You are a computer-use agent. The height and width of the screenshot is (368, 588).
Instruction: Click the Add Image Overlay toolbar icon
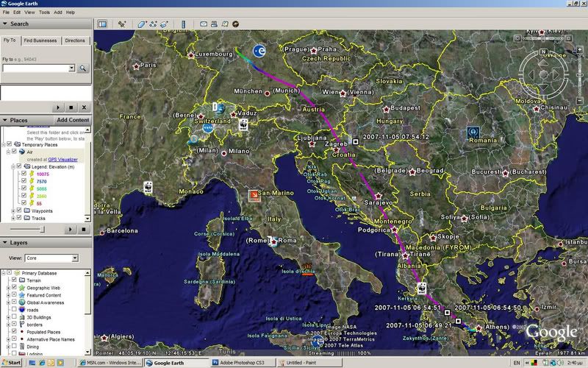(164, 24)
